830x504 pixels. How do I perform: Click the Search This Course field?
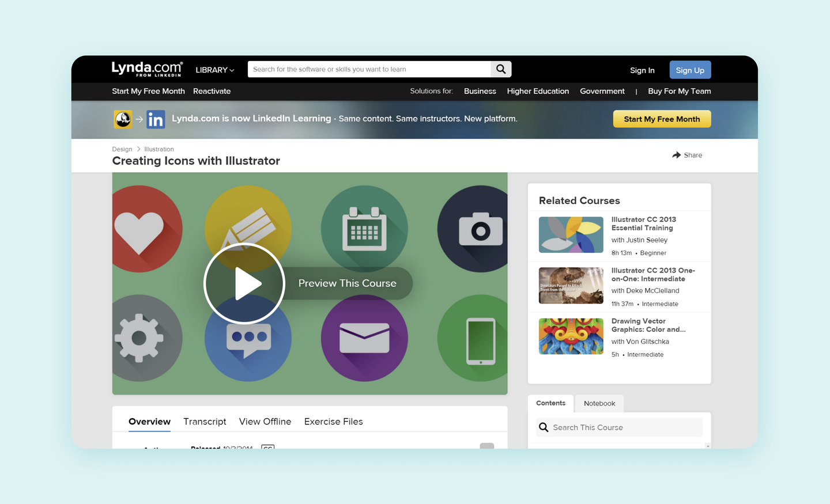(620, 427)
